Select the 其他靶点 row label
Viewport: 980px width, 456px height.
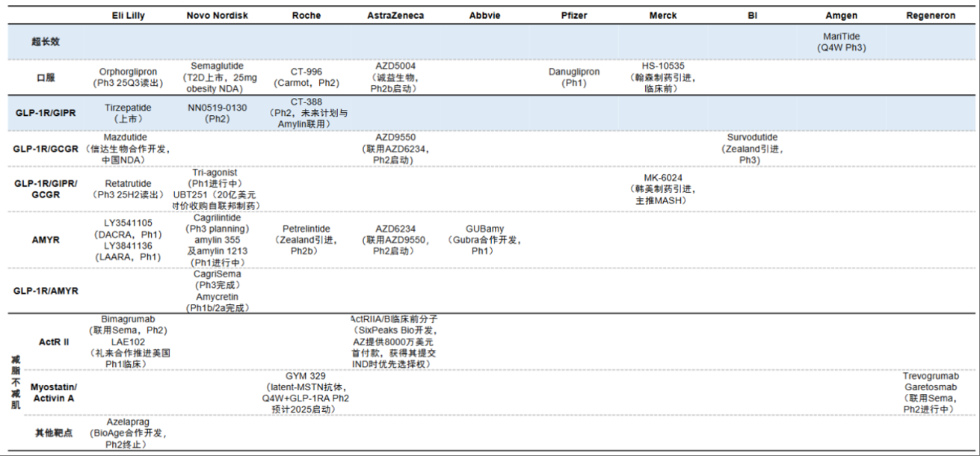click(x=54, y=434)
